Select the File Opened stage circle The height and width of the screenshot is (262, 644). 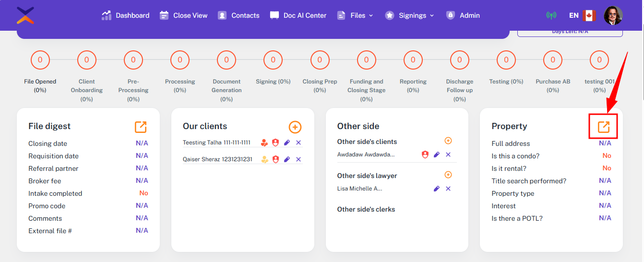[x=40, y=60]
